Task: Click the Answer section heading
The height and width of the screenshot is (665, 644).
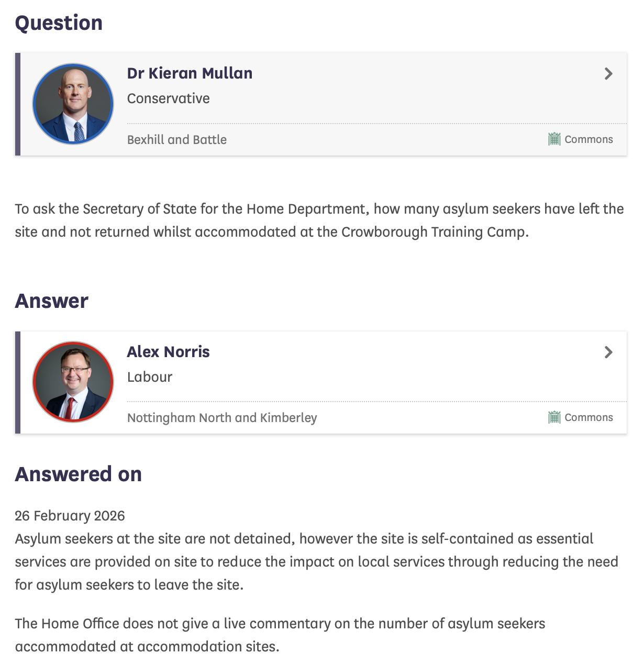Action: click(51, 301)
